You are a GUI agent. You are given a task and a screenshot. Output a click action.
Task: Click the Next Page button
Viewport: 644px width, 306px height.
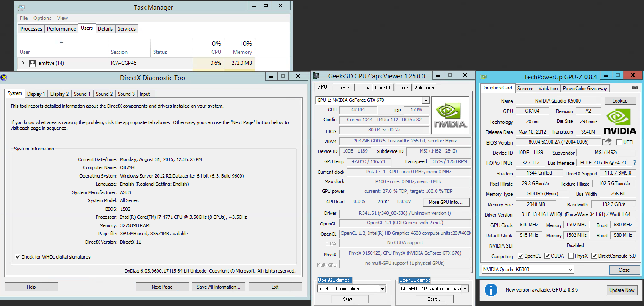pos(162,287)
